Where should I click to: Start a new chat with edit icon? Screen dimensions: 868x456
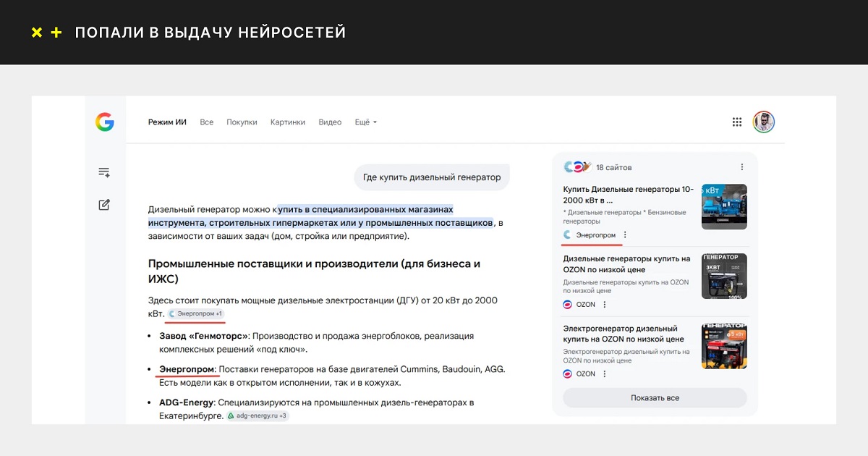tap(104, 205)
